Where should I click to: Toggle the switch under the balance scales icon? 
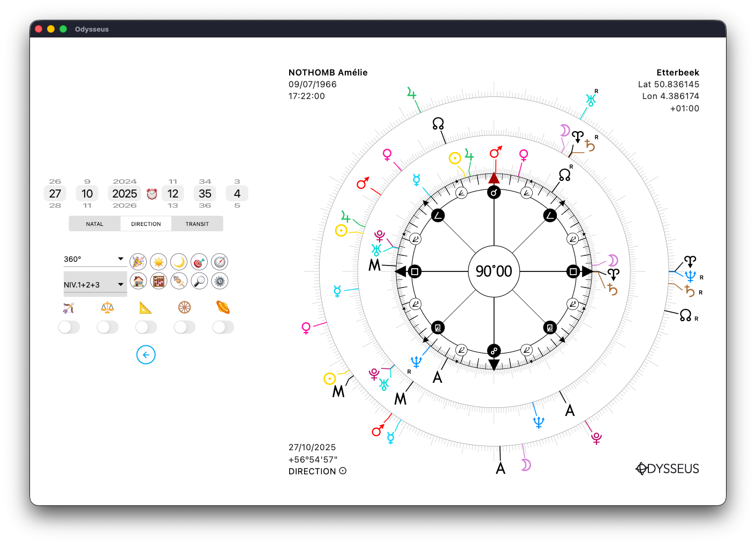click(108, 327)
